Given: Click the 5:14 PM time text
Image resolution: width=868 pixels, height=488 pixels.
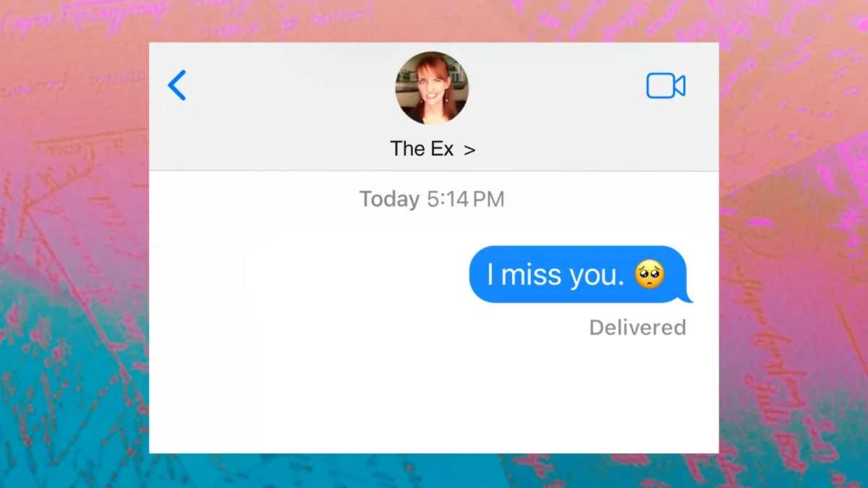Looking at the screenshot, I should 465,200.
